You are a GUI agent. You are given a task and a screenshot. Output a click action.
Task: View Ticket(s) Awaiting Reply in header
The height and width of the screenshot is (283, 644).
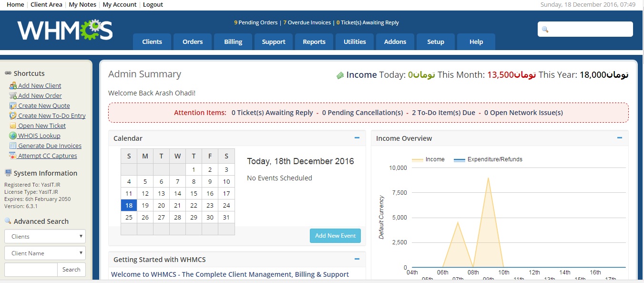point(368,22)
